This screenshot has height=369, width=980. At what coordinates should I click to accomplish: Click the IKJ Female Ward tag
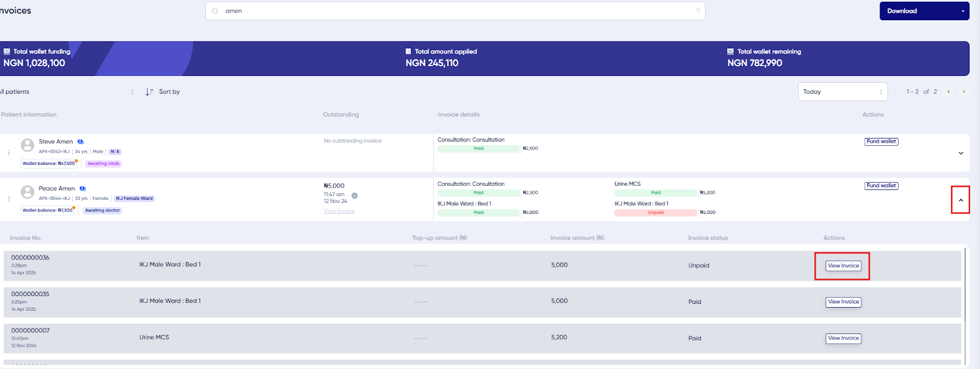(x=134, y=199)
